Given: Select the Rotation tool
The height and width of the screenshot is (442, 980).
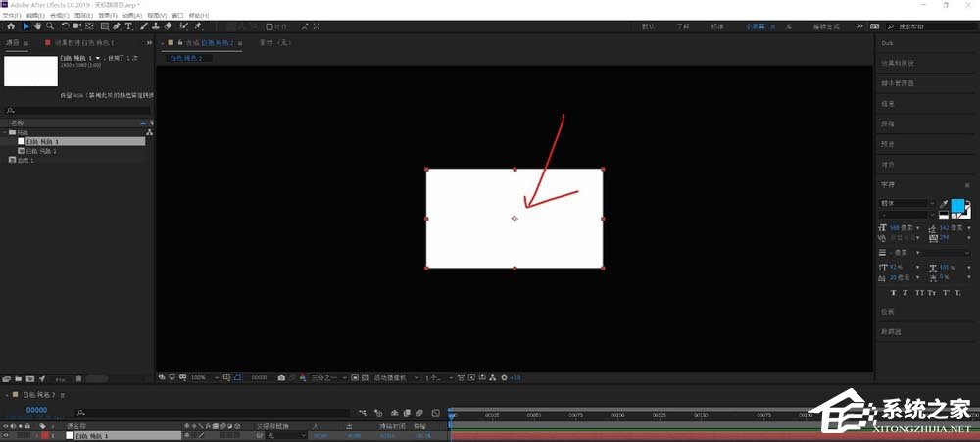Looking at the screenshot, I should (x=65, y=26).
